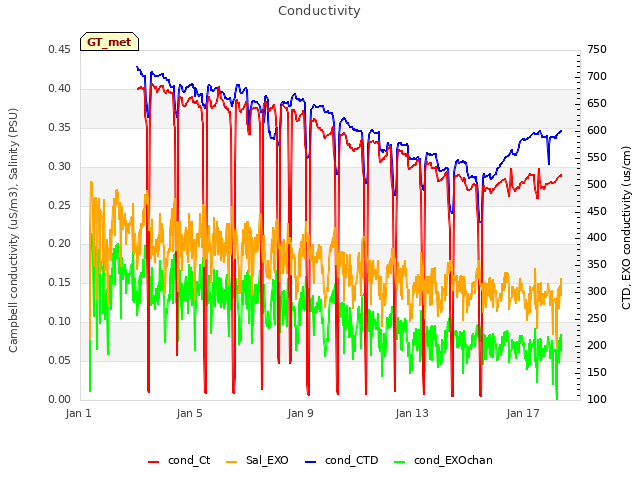Click the 750 right axis value

point(597,49)
